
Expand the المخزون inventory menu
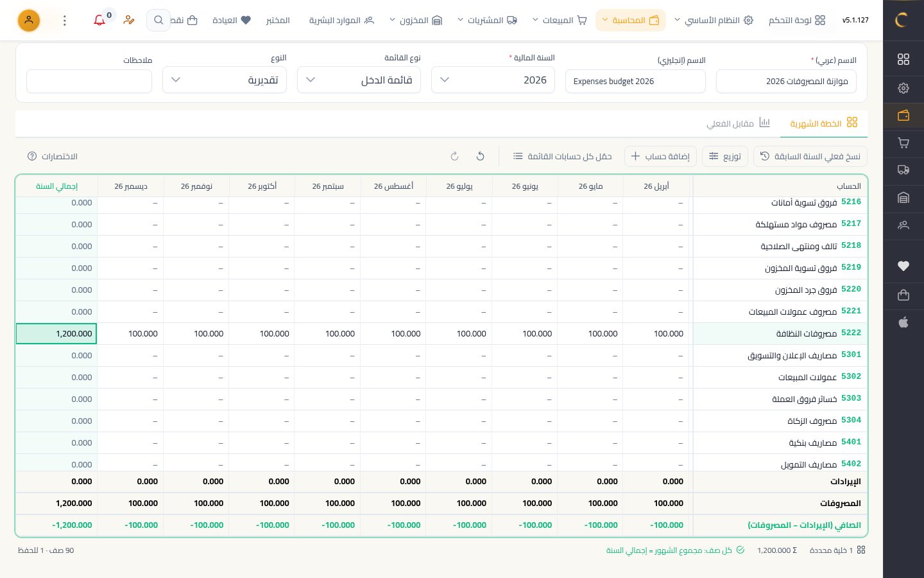[416, 21]
